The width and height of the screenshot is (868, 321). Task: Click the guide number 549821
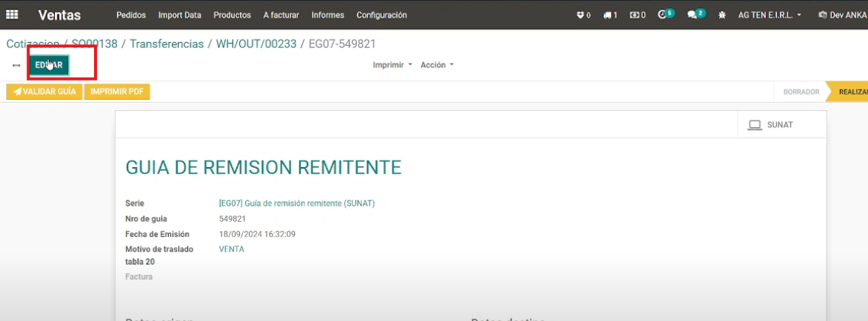[x=233, y=219]
